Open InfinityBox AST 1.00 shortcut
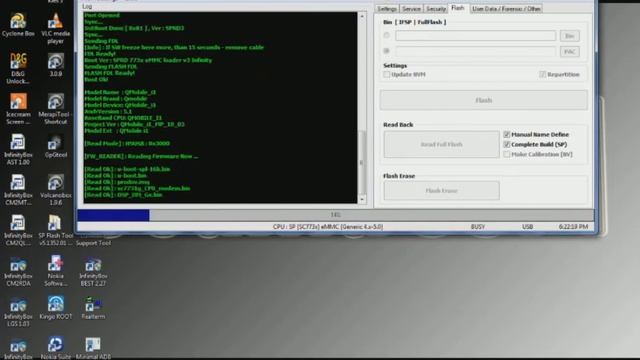Screen dimensions: 640x360 [x=18, y=149]
